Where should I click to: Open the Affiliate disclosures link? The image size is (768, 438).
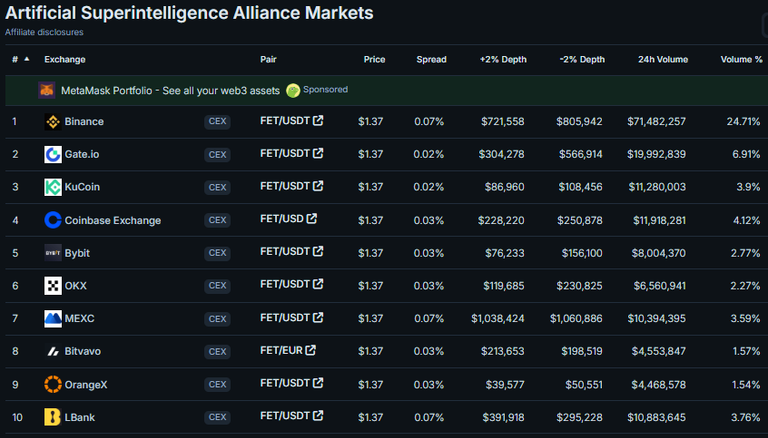pyautogui.click(x=44, y=32)
